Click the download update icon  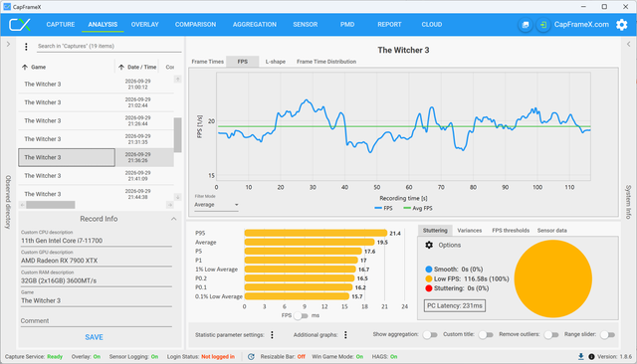click(x=581, y=357)
